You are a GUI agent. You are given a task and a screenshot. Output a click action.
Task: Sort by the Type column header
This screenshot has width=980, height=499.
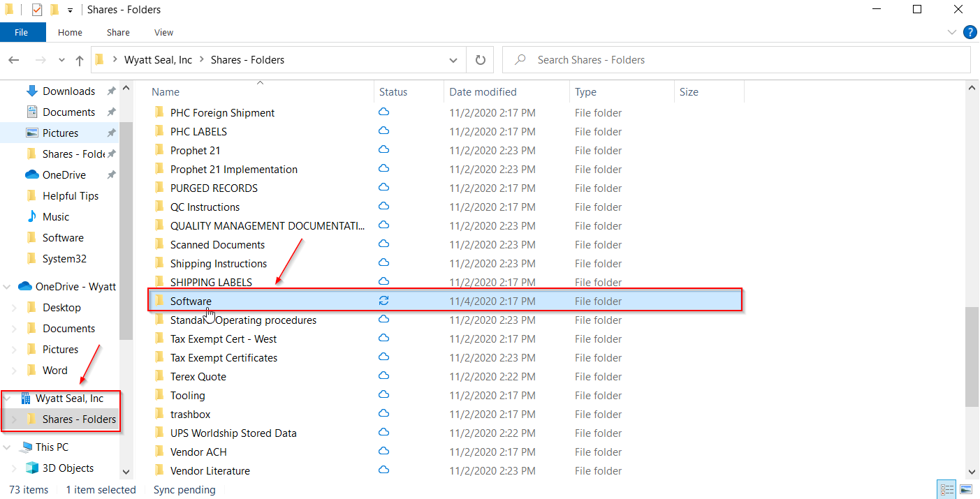pyautogui.click(x=585, y=92)
